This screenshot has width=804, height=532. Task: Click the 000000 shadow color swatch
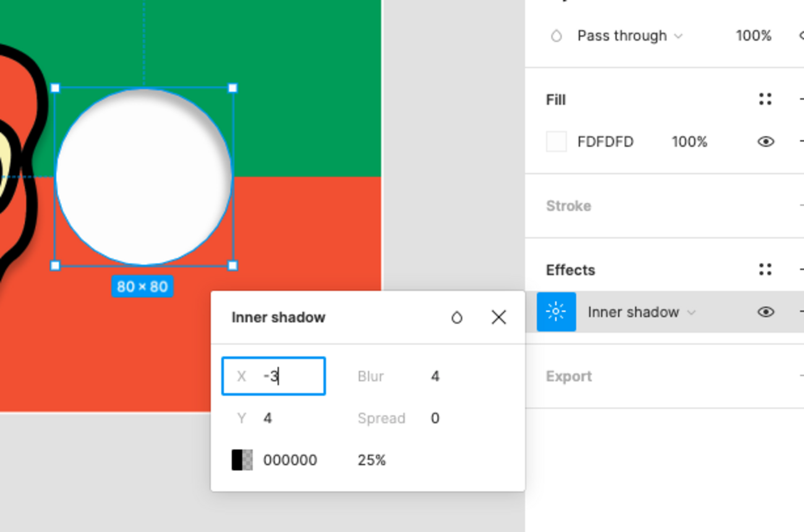pyautogui.click(x=242, y=460)
